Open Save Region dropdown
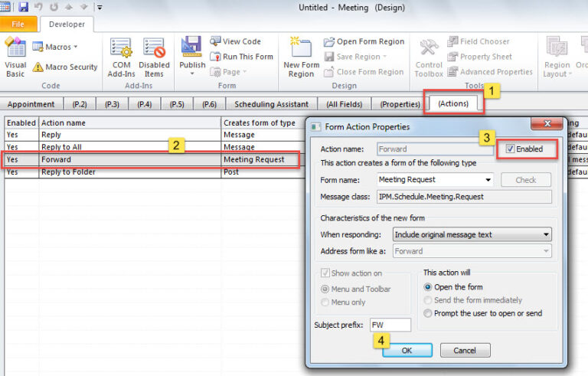588x376 pixels. (x=355, y=57)
